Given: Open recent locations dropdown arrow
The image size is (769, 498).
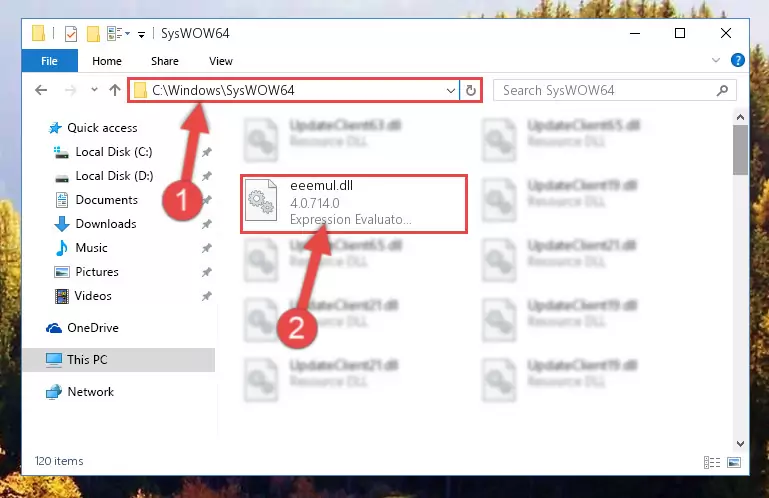Looking at the screenshot, I should click(x=94, y=90).
